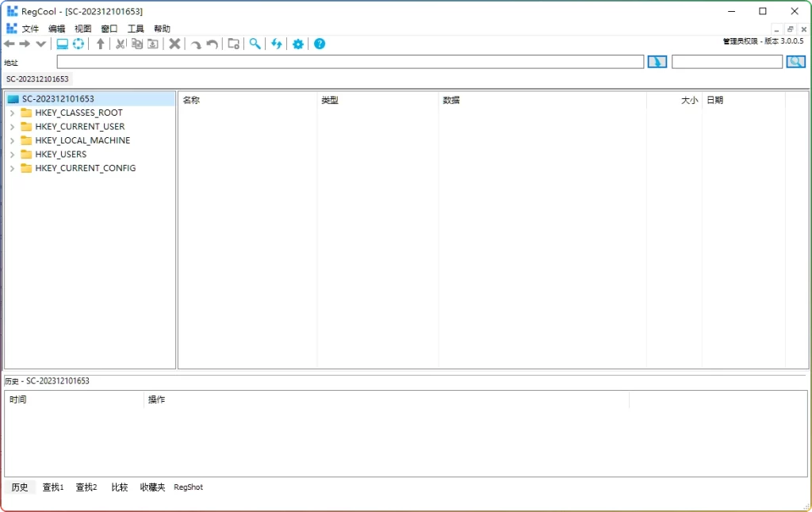Click the address bar go button
The width and height of the screenshot is (812, 512).
(x=657, y=61)
